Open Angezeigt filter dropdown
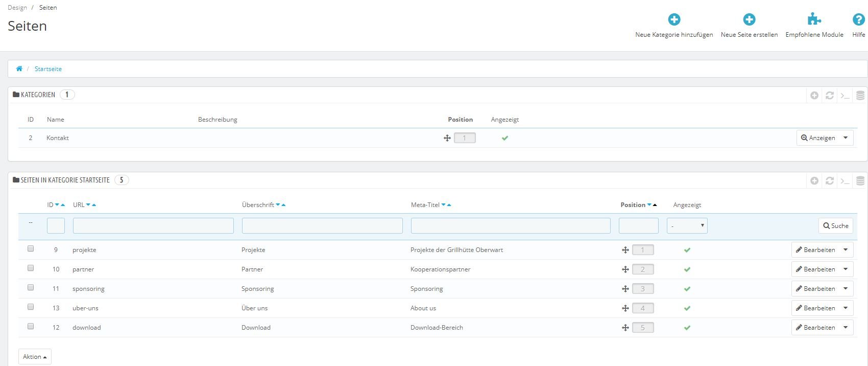Viewport: 868px width, 366px height. pos(687,225)
